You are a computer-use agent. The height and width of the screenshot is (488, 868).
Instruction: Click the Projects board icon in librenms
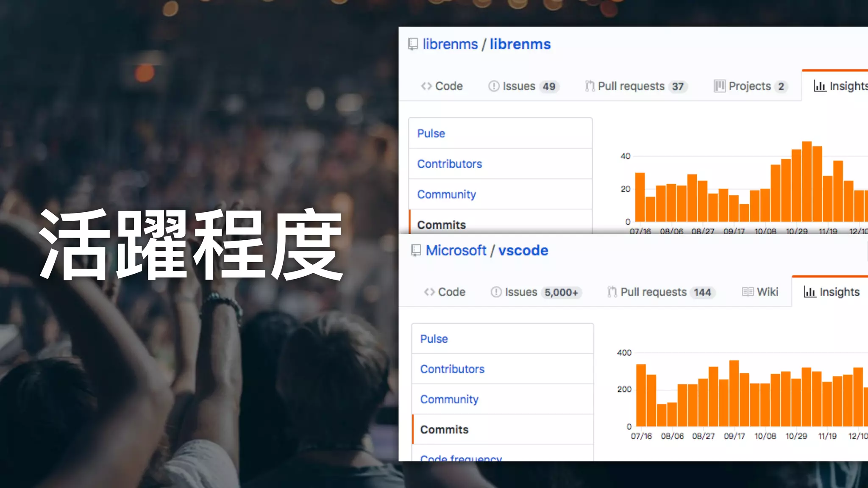719,86
